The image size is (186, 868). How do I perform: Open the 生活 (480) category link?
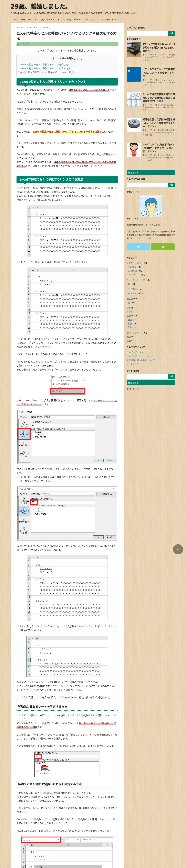coord(129,316)
